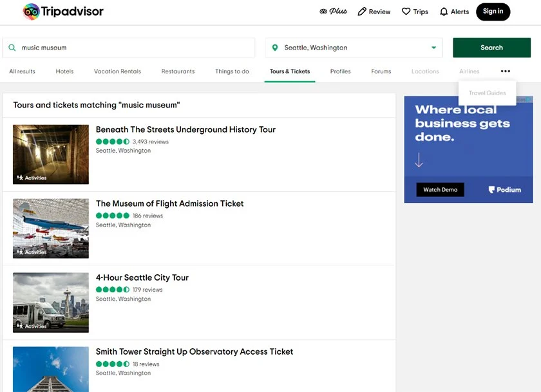The image size is (541, 392).
Task: Switch to Things to do tab
Action: [233, 71]
